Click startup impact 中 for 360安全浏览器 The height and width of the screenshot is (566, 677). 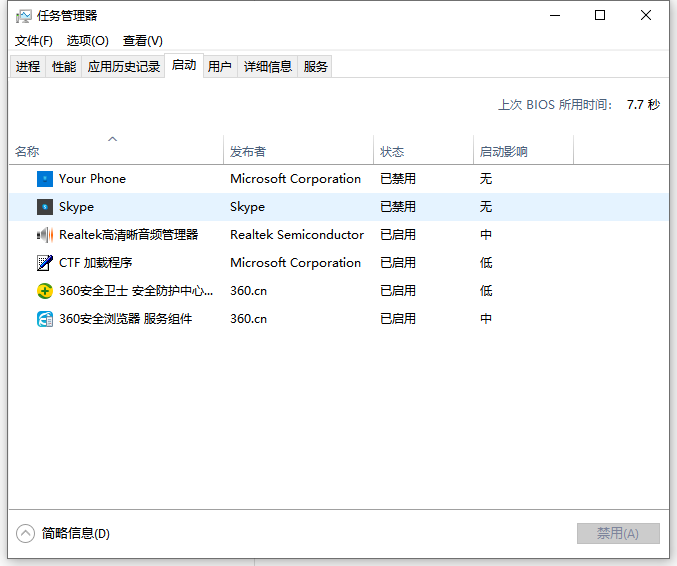(x=486, y=319)
